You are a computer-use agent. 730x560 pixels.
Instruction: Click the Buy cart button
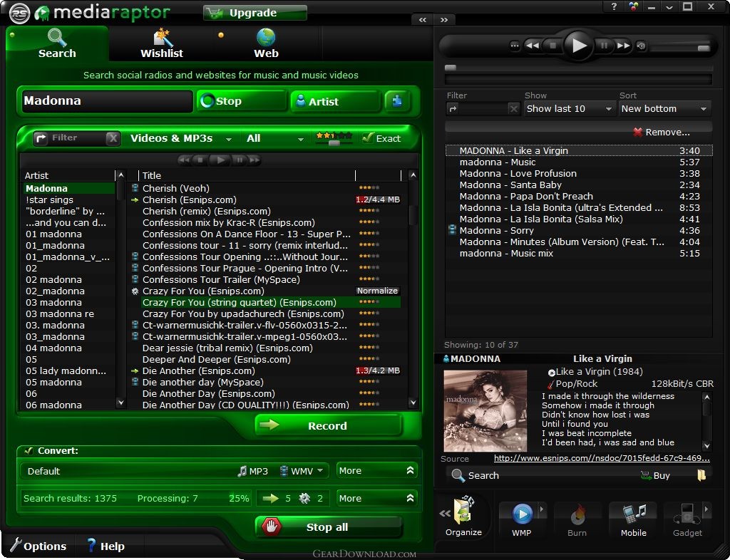click(655, 475)
